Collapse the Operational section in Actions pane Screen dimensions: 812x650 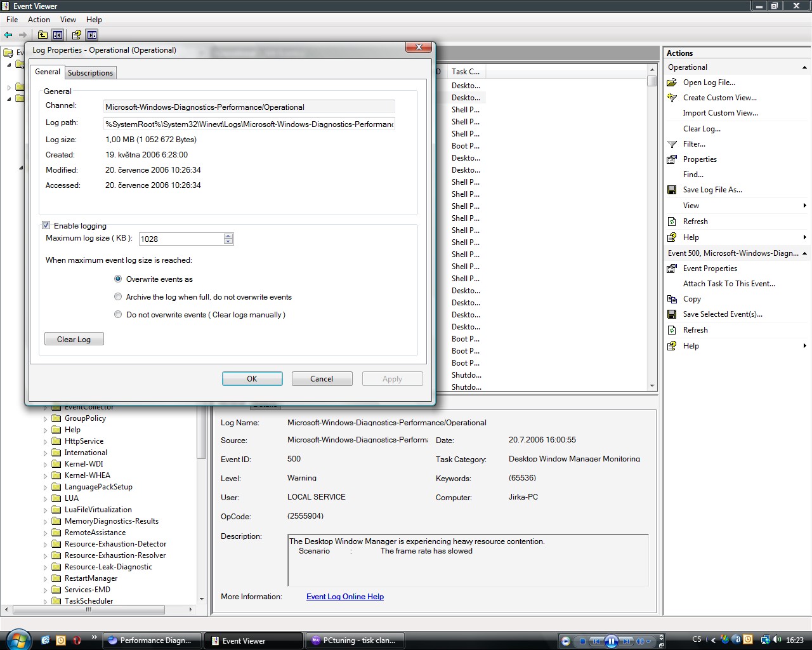coord(804,67)
